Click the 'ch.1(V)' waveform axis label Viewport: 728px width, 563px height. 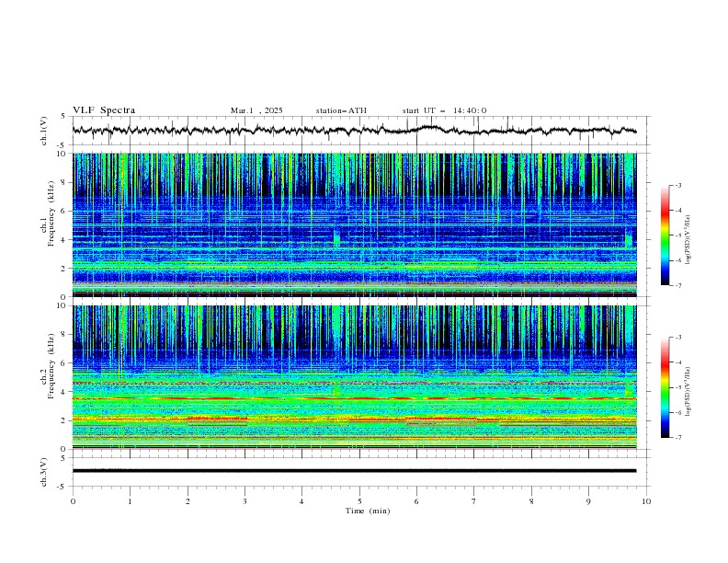point(44,131)
